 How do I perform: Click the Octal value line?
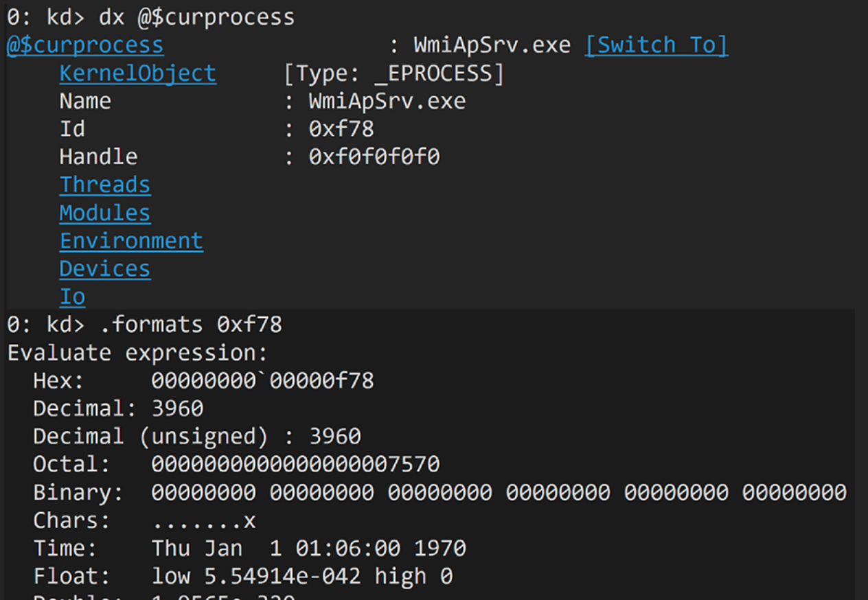tap(295, 465)
